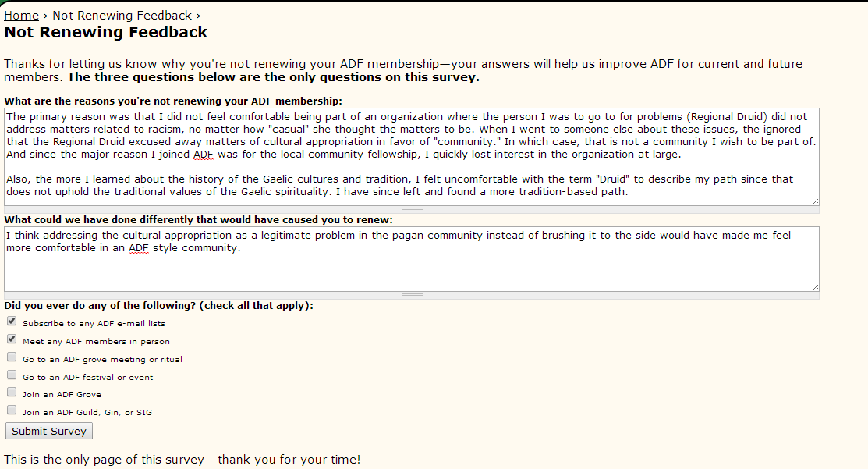
Task: Click the grippie bar below the second textarea
Action: [x=411, y=295]
